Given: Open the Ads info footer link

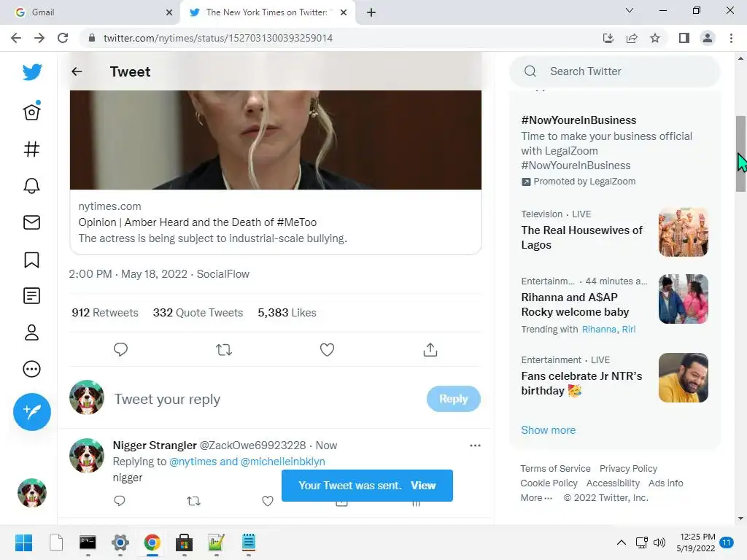Looking at the screenshot, I should tap(665, 483).
